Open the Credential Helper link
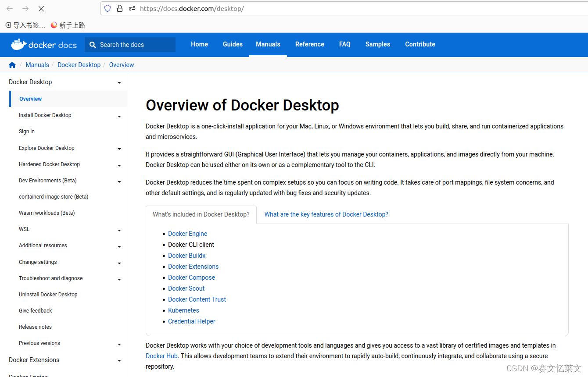The width and height of the screenshot is (588, 377). 192,321
